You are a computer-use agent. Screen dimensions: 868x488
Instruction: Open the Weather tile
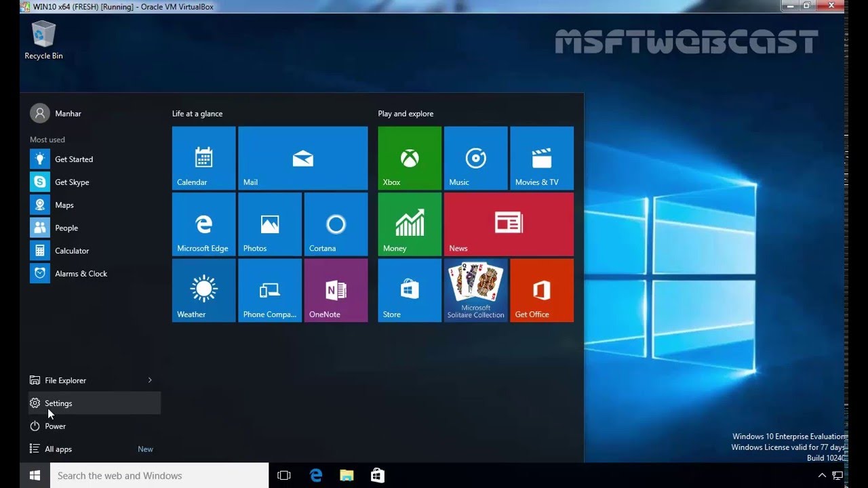[x=203, y=290]
